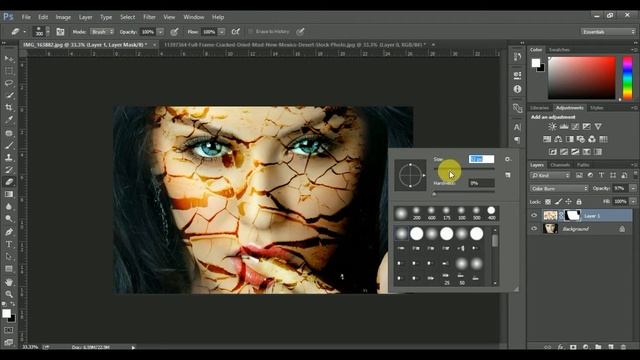
Task: Add a Levels adjustment
Action: (x=564, y=127)
